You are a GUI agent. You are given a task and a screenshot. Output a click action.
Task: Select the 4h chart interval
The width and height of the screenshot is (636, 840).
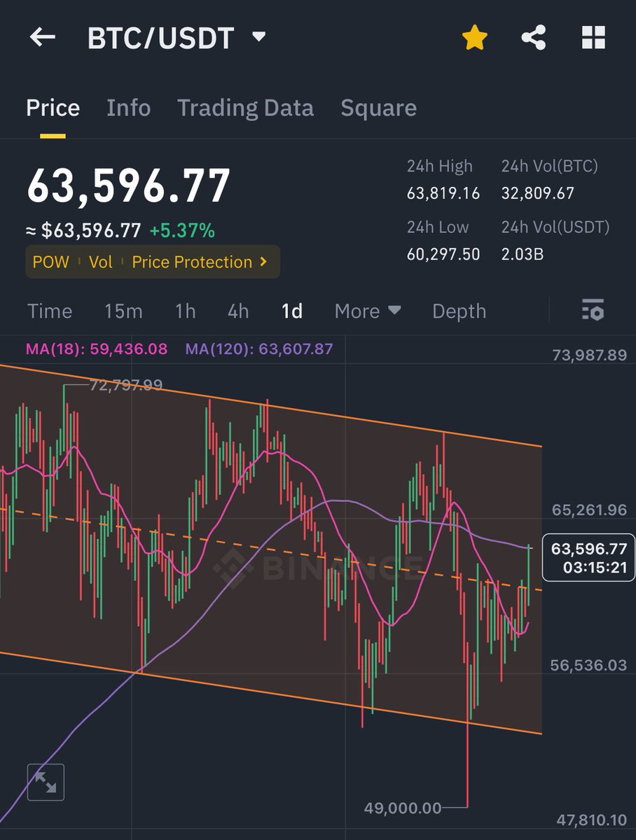click(x=238, y=311)
